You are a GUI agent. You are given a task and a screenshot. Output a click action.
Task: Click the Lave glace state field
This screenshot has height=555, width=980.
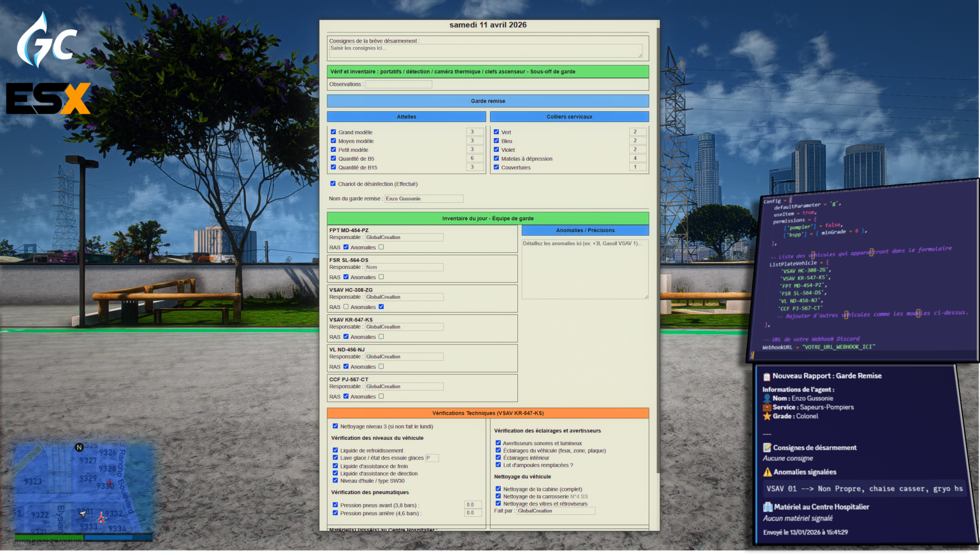432,458
